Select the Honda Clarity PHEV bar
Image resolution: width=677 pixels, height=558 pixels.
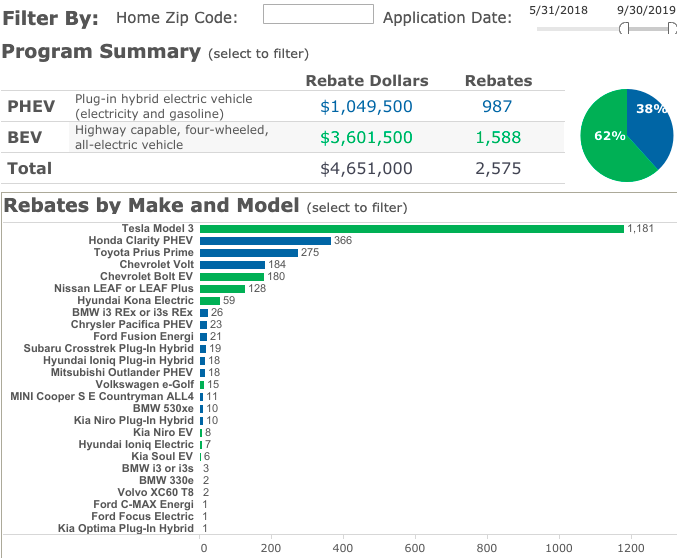coord(266,241)
